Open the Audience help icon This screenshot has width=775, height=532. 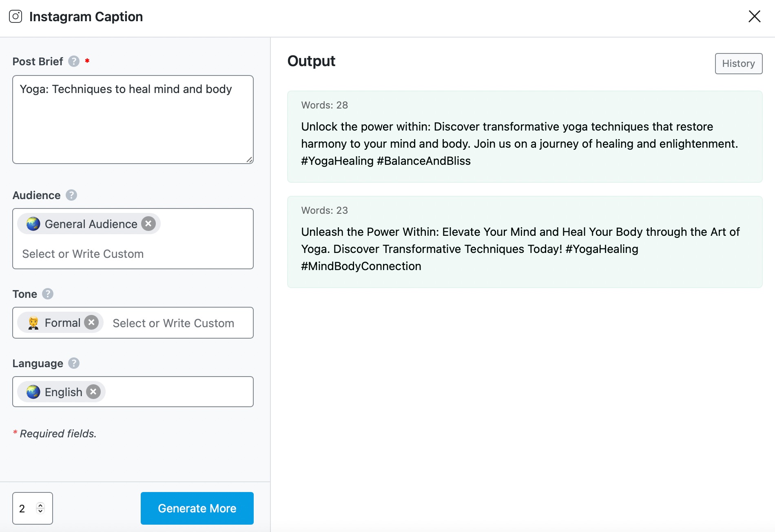[x=71, y=195]
